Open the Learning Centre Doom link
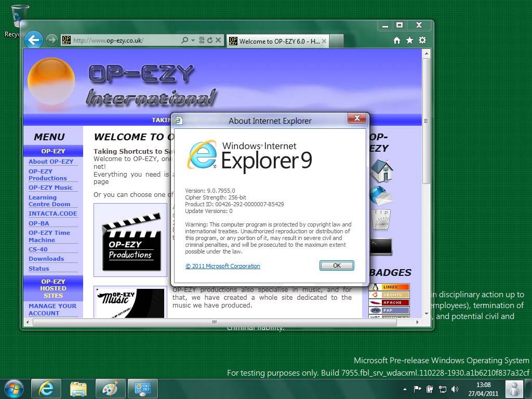This screenshot has height=399, width=532. (x=49, y=201)
